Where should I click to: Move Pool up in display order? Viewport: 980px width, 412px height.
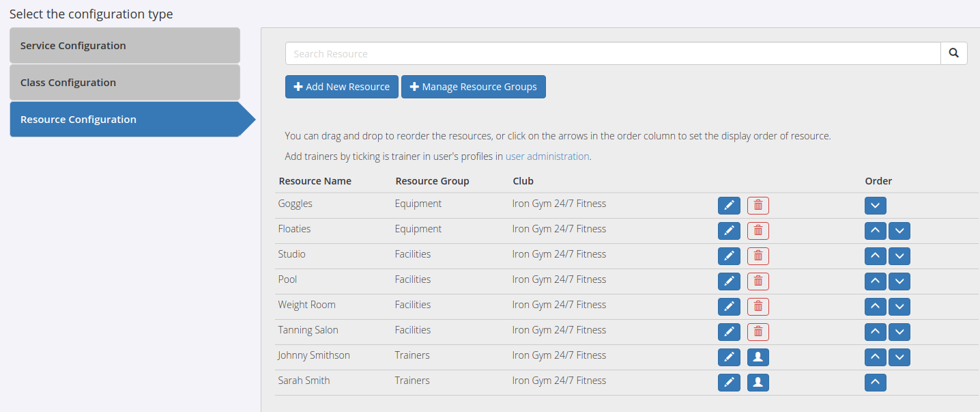click(875, 281)
